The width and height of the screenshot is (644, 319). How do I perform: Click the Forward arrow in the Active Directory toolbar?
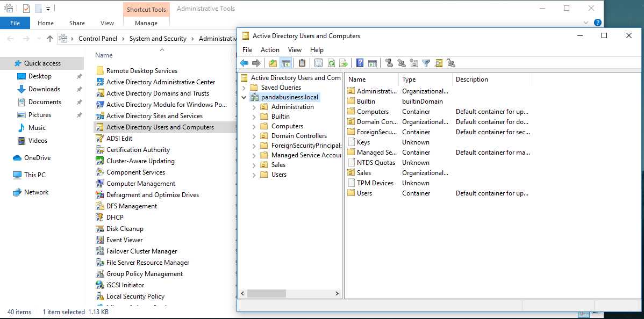256,63
